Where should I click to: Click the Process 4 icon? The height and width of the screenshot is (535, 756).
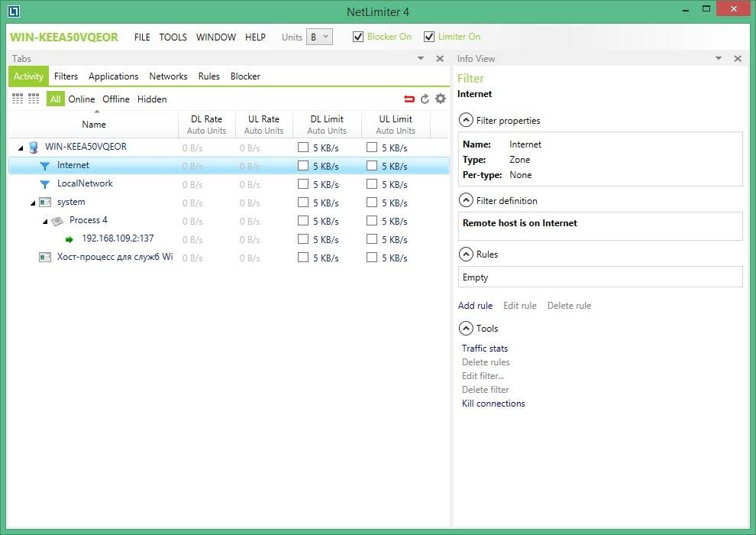point(57,221)
